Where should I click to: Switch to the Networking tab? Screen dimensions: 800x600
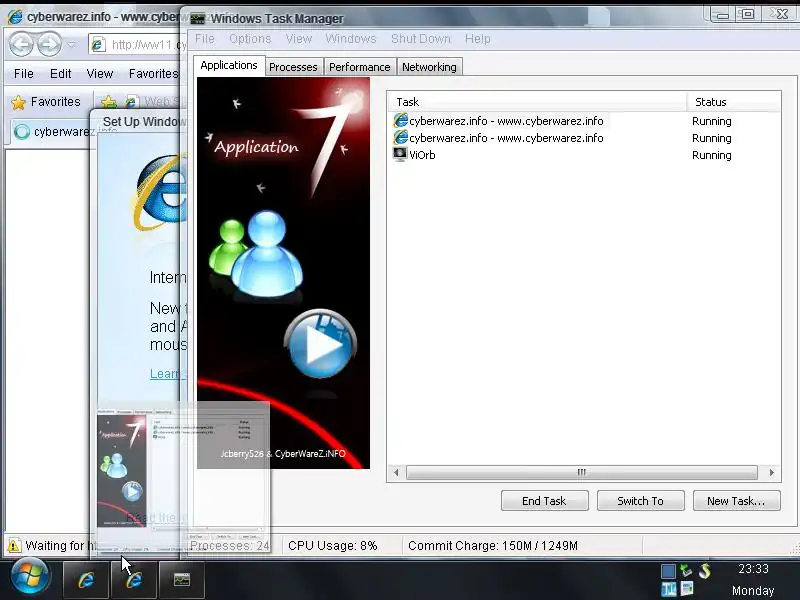[x=430, y=67]
